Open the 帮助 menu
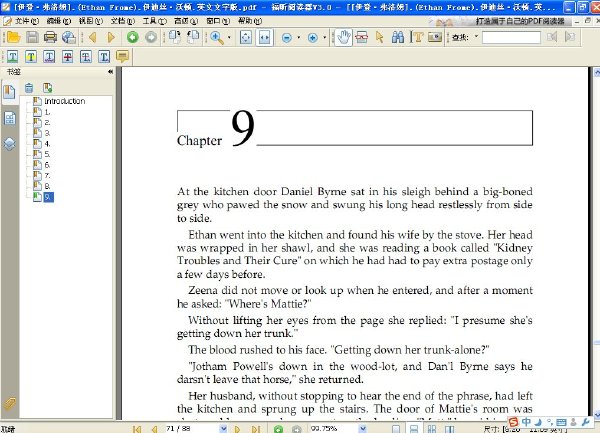Screen dimensions: 600x433 pyautogui.click(x=250, y=21)
